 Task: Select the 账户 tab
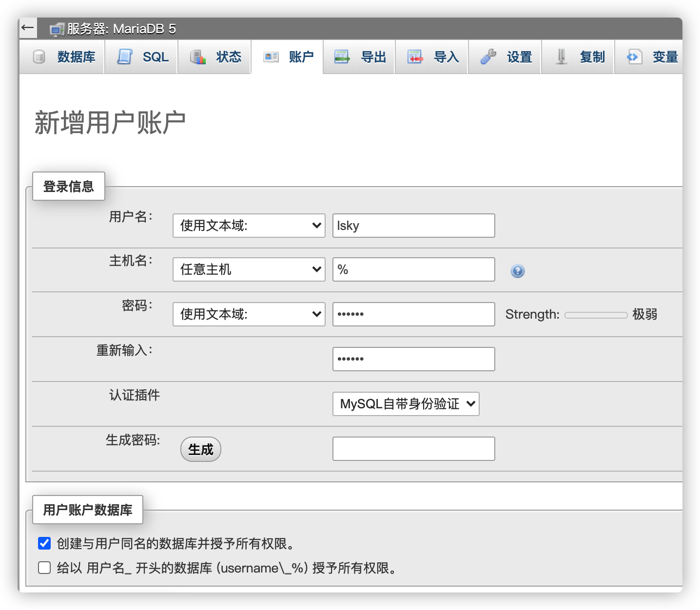tap(287, 57)
